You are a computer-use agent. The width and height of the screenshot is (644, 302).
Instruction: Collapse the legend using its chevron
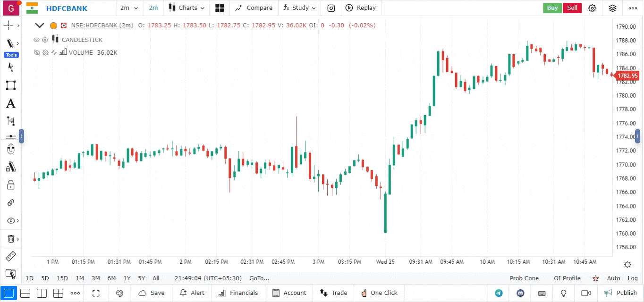point(40,25)
